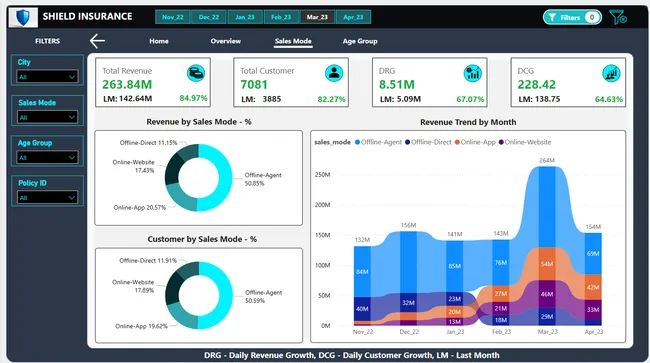Click the back arrow icon

pos(97,41)
